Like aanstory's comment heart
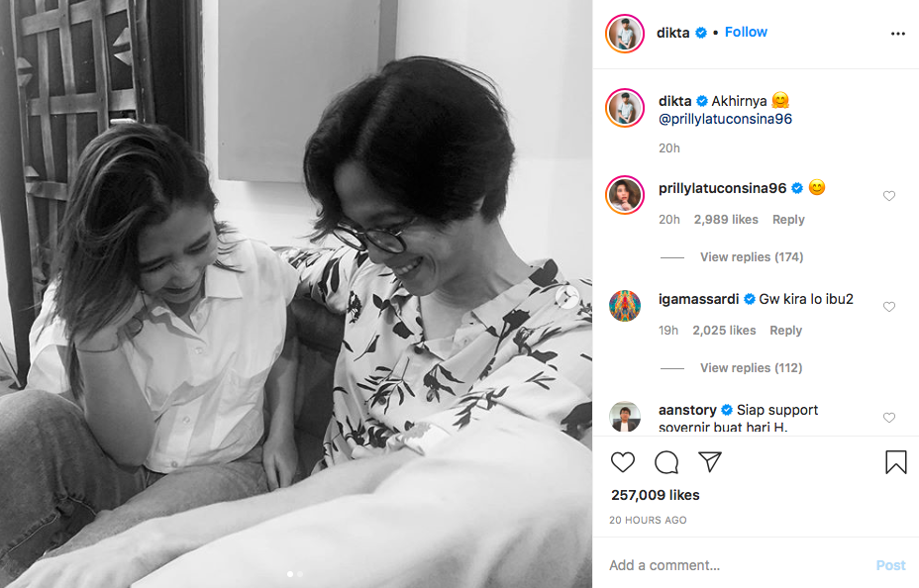Image resolution: width=919 pixels, height=588 pixels. [x=889, y=418]
